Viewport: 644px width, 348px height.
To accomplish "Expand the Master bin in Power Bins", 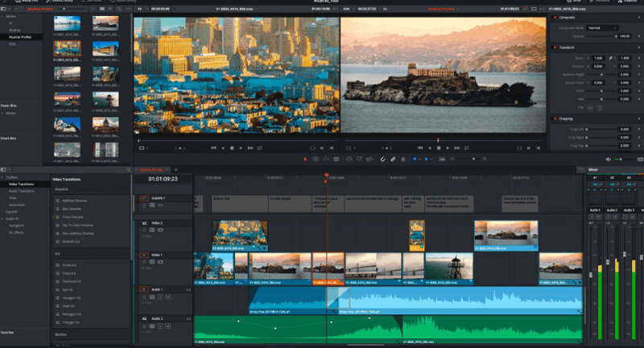I will pyautogui.click(x=3, y=113).
